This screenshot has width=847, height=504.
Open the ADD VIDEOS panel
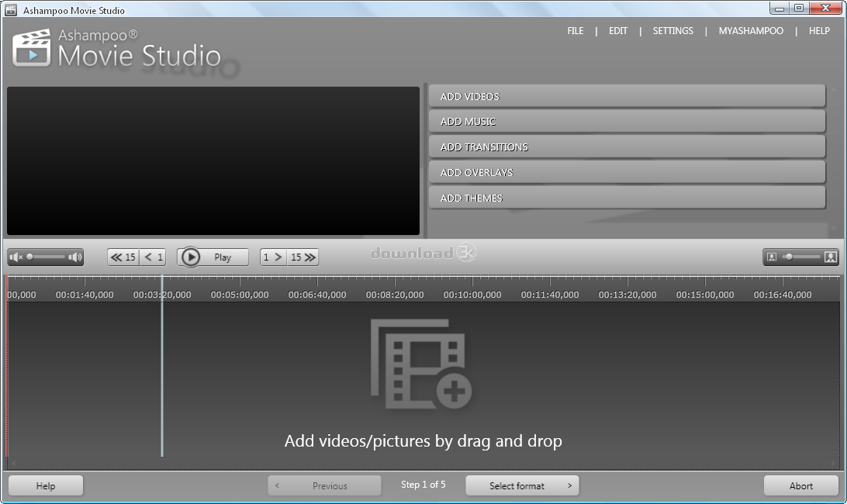coord(627,96)
